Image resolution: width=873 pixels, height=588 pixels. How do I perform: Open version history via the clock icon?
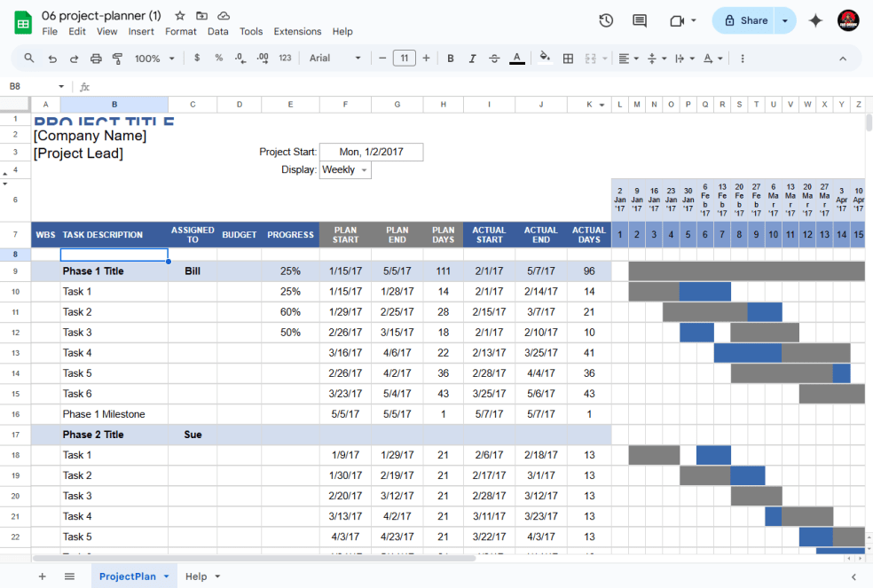[606, 20]
